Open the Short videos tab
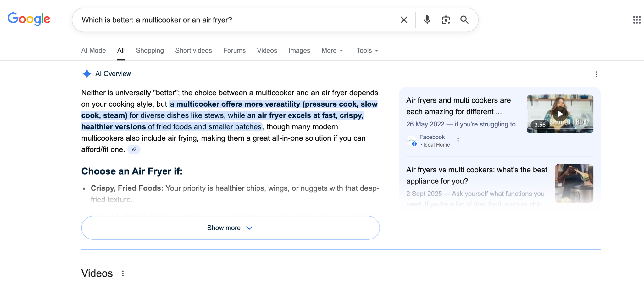The image size is (644, 281). [193, 50]
